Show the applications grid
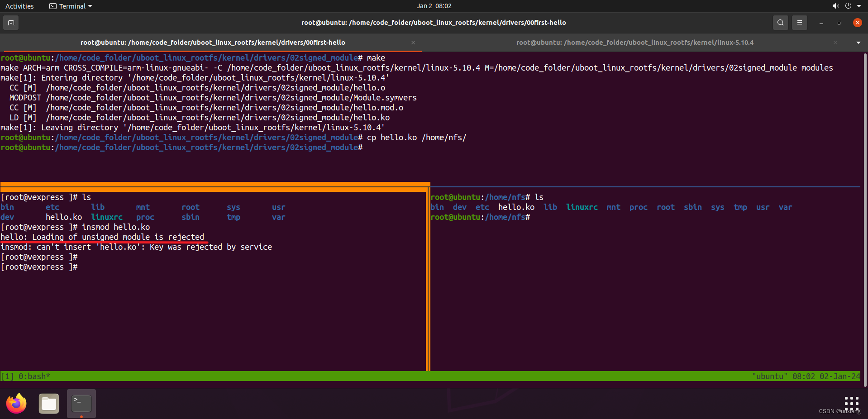 [x=851, y=403]
